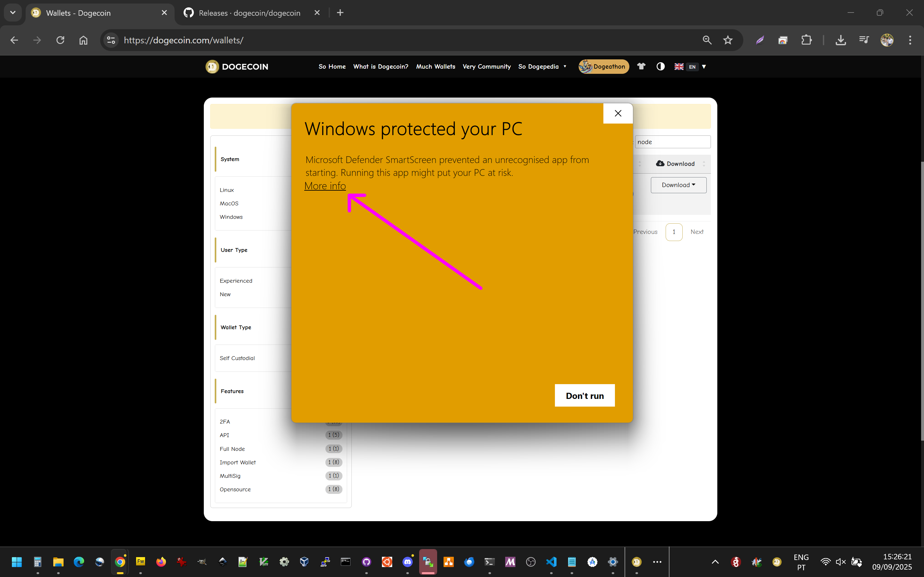The width and height of the screenshot is (924, 577).
Task: Go to the Previous results page
Action: click(x=645, y=232)
